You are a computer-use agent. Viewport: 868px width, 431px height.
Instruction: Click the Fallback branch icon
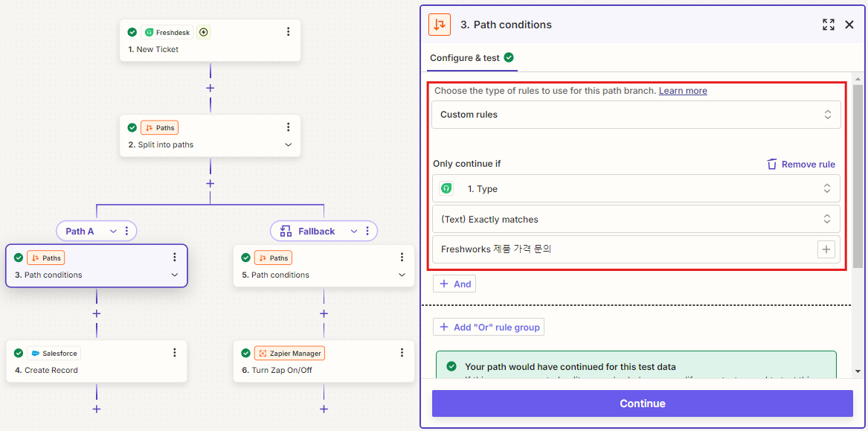[286, 231]
